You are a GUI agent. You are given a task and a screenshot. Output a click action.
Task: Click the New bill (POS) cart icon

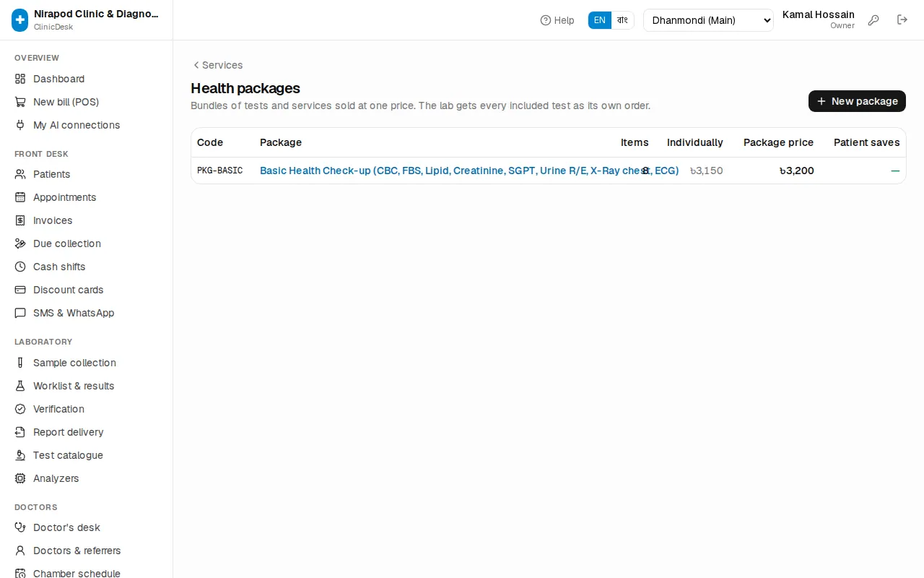20,102
